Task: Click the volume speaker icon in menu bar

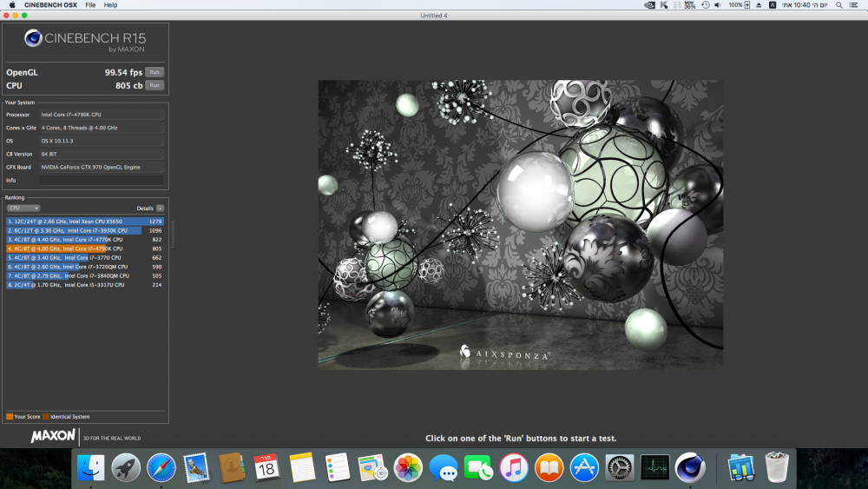Action: point(718,5)
